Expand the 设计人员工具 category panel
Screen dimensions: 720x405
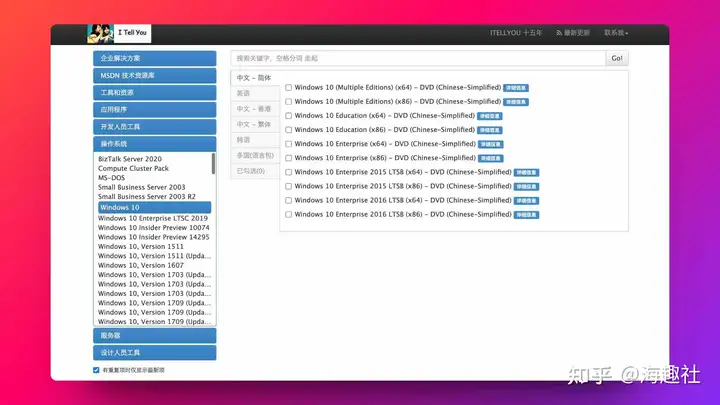pyautogui.click(x=155, y=353)
